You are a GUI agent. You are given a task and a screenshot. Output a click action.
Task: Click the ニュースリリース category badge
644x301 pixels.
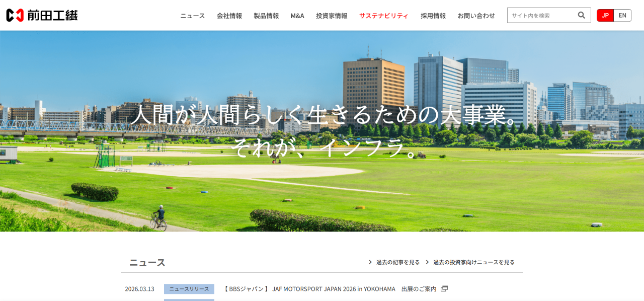tap(189, 288)
